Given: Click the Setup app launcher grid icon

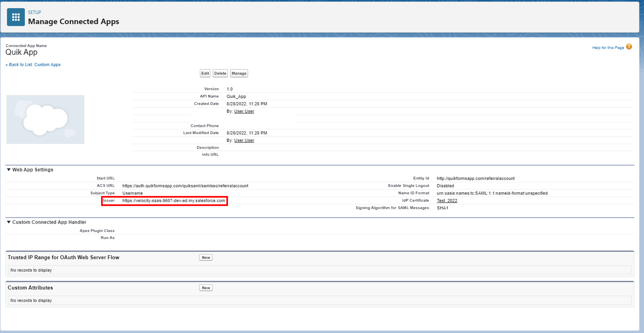Looking at the screenshot, I should (16, 17).
